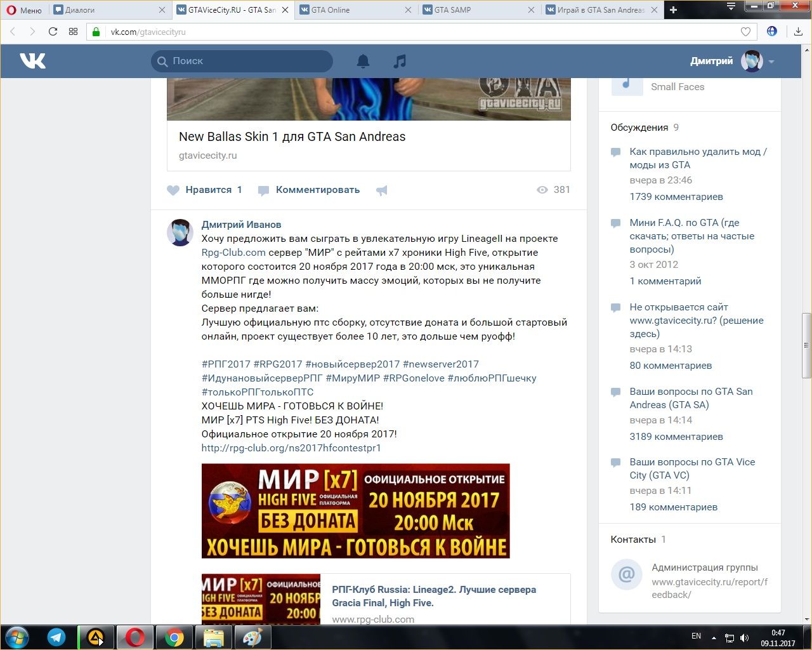
Task: Click the browser forward arrow
Action: 32,31
